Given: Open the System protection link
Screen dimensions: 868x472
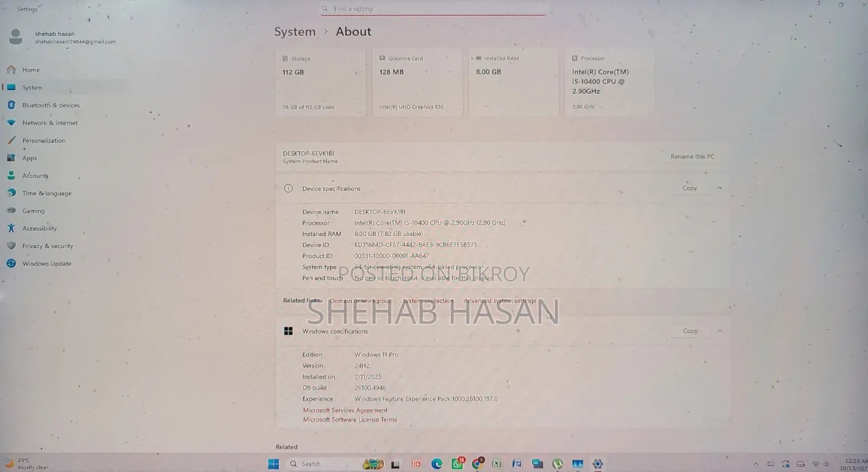Looking at the screenshot, I should coord(428,301).
